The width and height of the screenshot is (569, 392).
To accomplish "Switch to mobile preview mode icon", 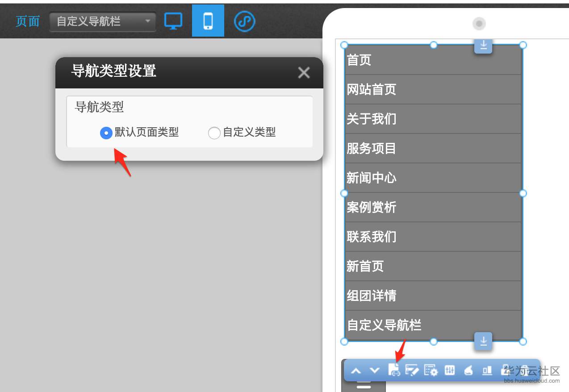I will (208, 21).
